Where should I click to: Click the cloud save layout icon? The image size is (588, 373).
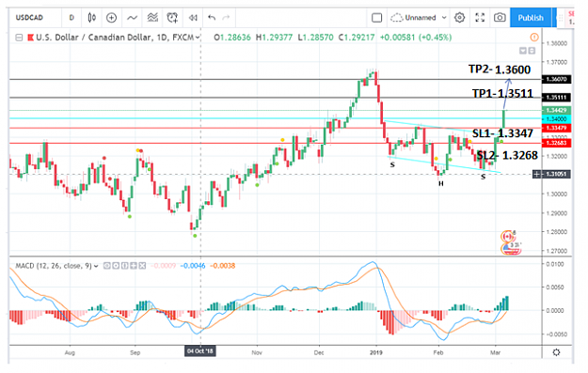click(396, 18)
